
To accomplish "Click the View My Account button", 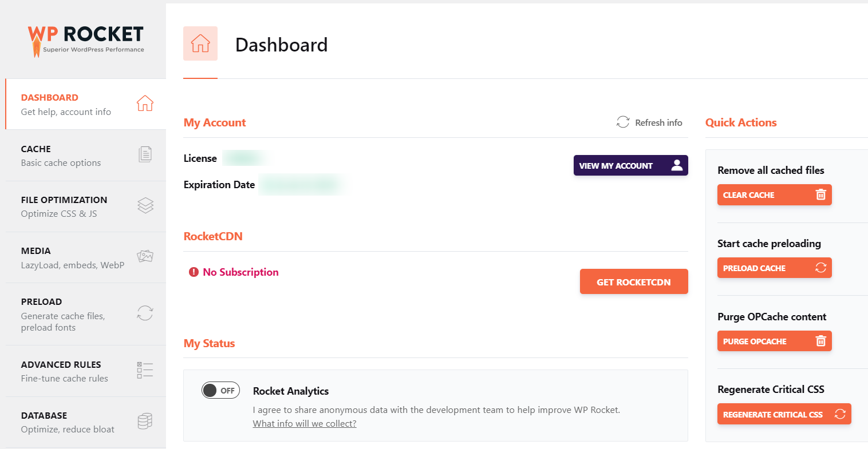I will [x=631, y=165].
